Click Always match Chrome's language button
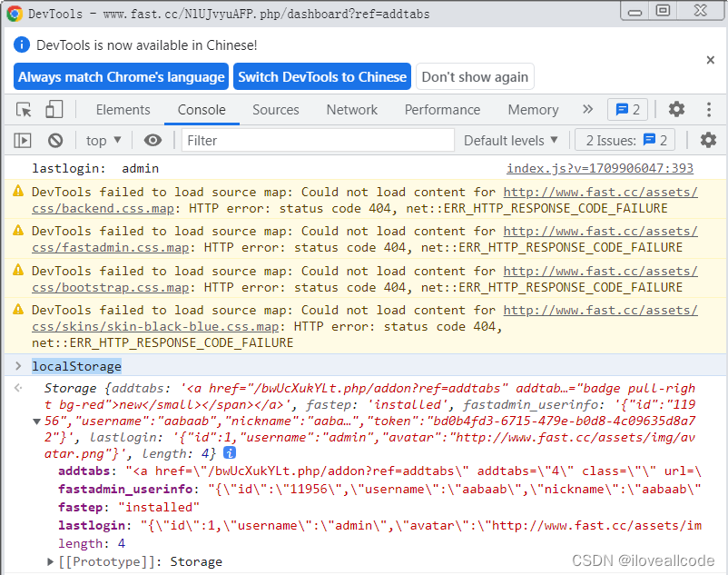This screenshot has height=575, width=728. [x=121, y=76]
